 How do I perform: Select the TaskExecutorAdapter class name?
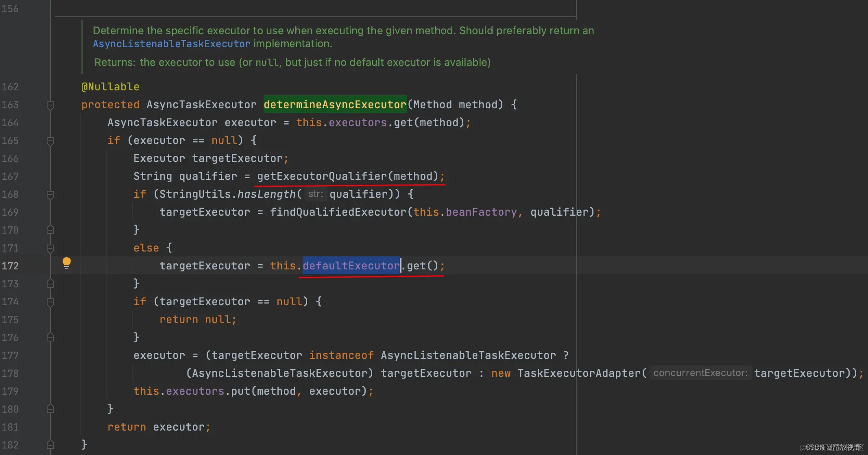[580, 373]
